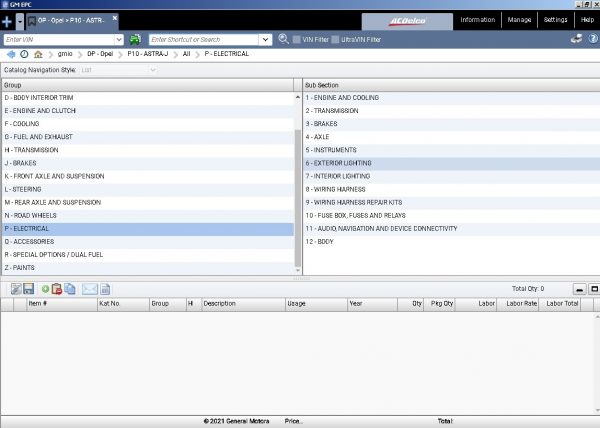
Task: Focus the Enter Shortcut or Search box
Action: click(x=204, y=39)
